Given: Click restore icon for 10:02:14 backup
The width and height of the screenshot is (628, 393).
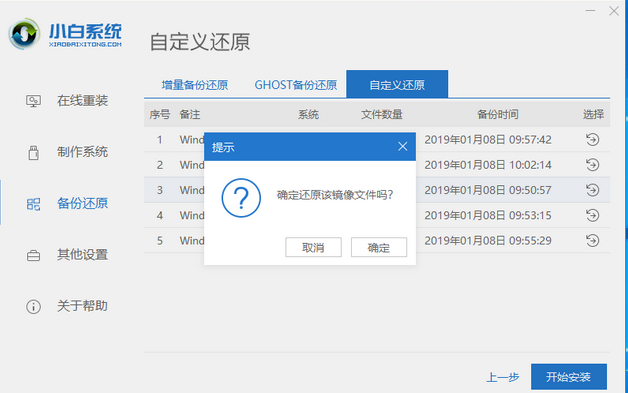Looking at the screenshot, I should click(x=592, y=165).
